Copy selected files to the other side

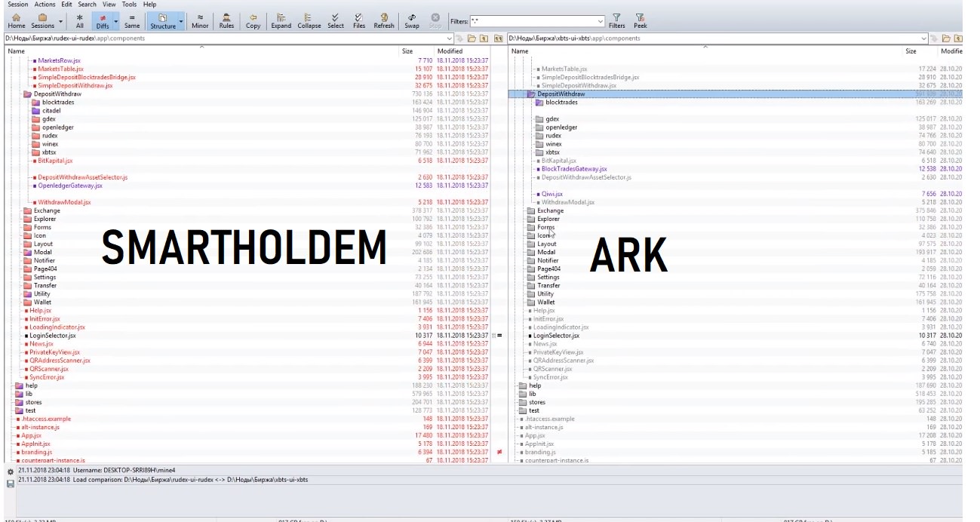pyautogui.click(x=253, y=20)
